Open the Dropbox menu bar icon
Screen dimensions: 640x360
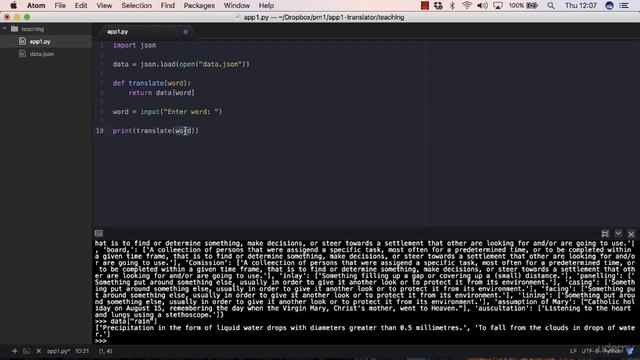438,5
